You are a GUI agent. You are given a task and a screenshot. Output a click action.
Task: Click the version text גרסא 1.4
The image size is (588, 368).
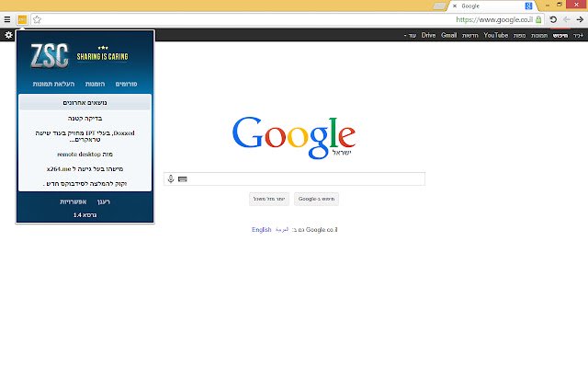coord(85,214)
